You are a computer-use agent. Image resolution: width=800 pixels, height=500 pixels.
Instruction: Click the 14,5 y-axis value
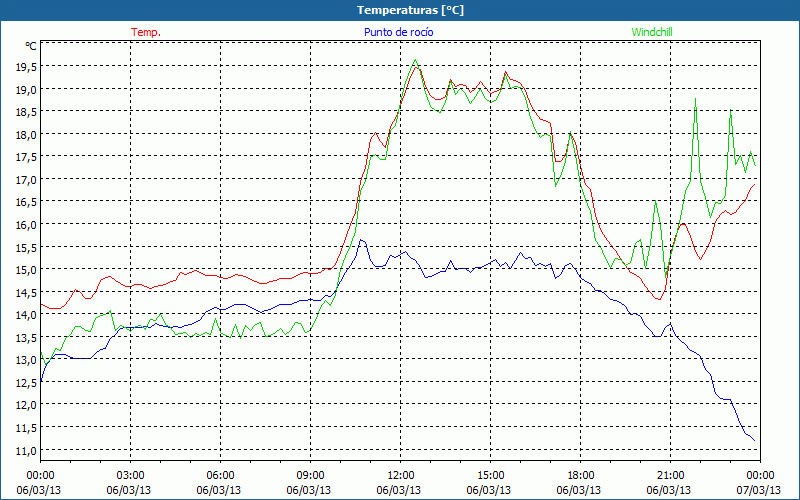point(26,292)
